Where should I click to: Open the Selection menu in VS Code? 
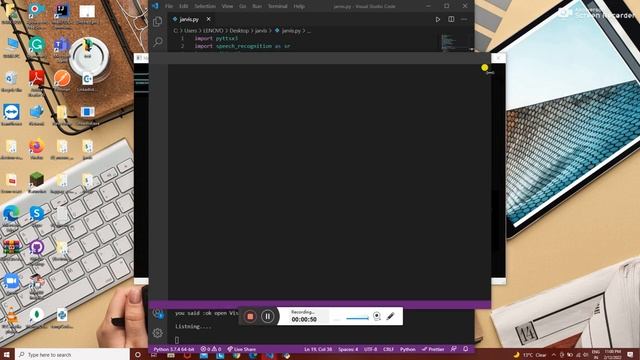(x=205, y=6)
